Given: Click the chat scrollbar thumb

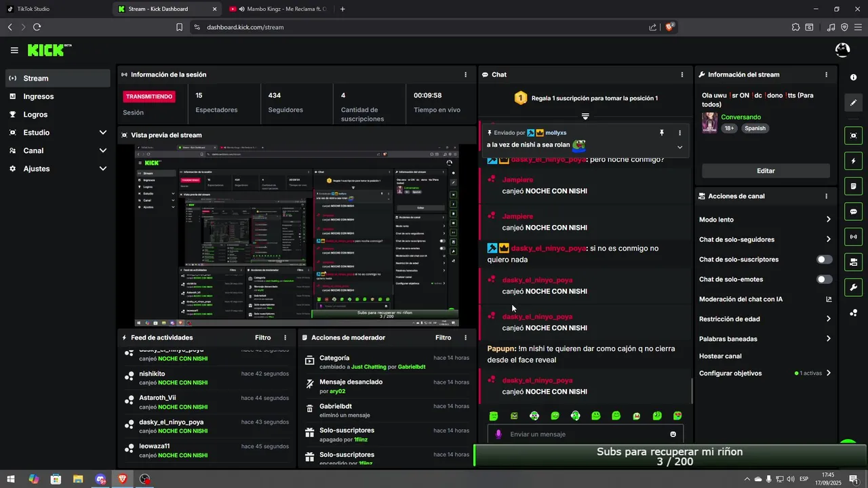Looking at the screenshot, I should [x=692, y=392].
